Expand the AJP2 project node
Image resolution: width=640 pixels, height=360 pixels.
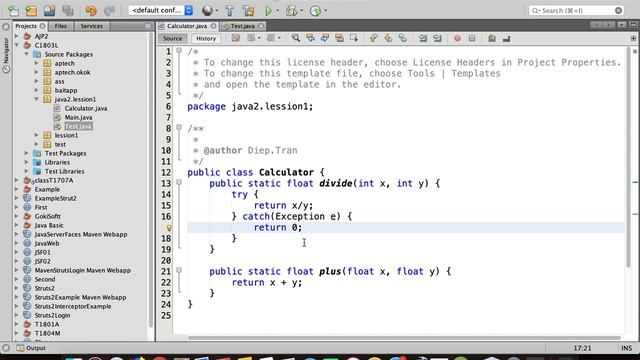pos(17,36)
